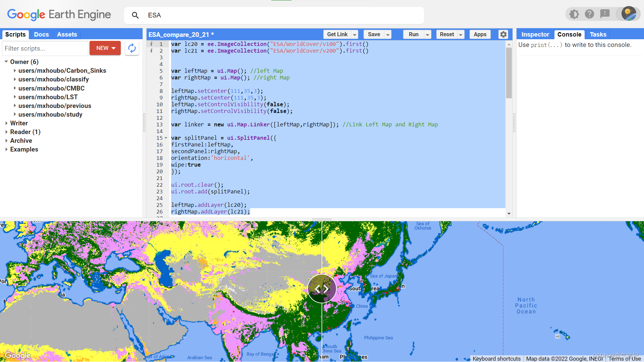Switch to the Assets tab
This screenshot has height=362, width=644.
coord(67,34)
